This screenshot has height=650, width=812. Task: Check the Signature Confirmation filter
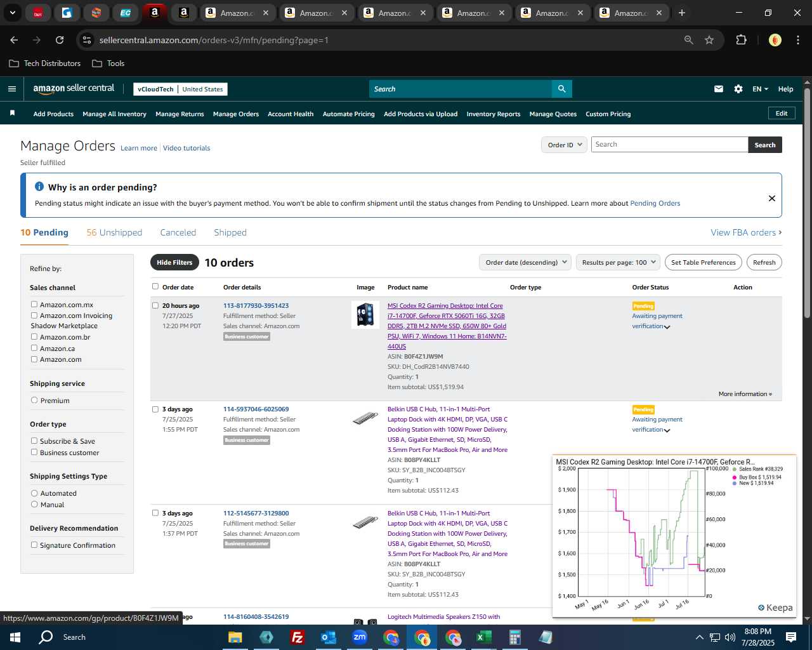(x=34, y=545)
